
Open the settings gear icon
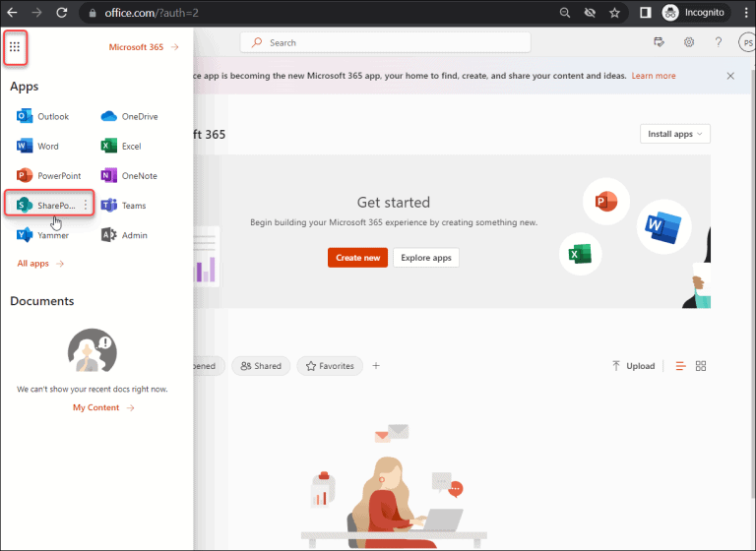689,42
